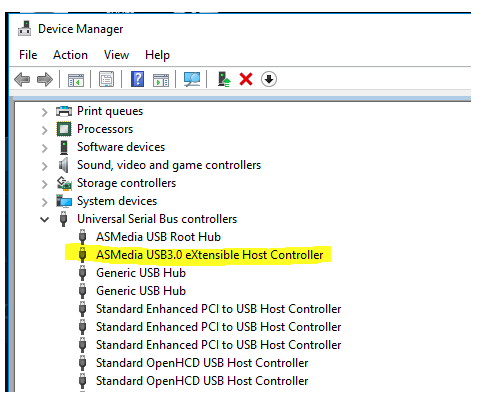Viewport: 500px width, 409px height.
Task: Open the Help menu
Action: point(157,55)
